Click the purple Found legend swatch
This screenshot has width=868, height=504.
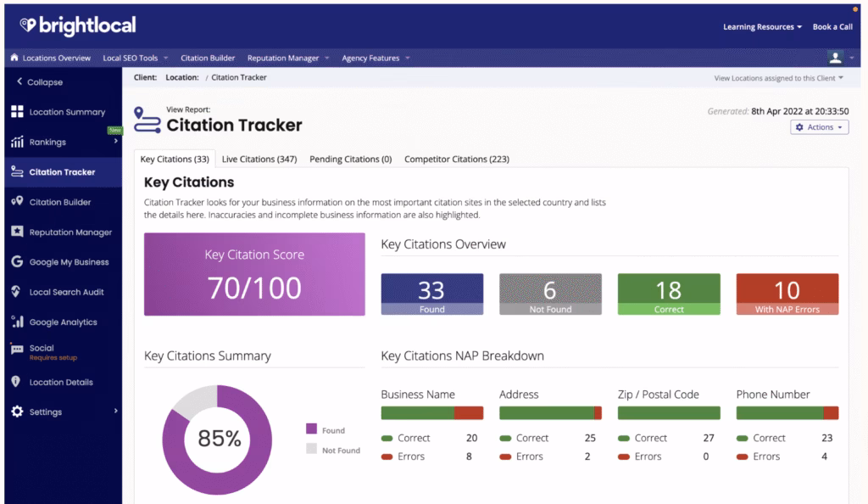pyautogui.click(x=311, y=429)
